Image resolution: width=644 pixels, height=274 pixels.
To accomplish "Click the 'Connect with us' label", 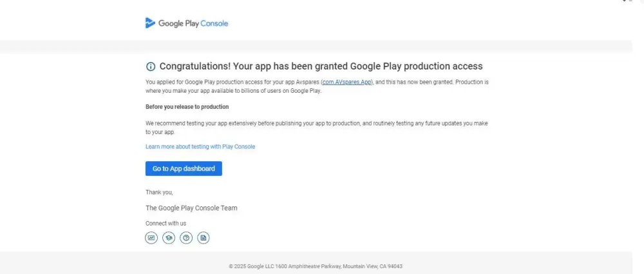I will pyautogui.click(x=166, y=224).
